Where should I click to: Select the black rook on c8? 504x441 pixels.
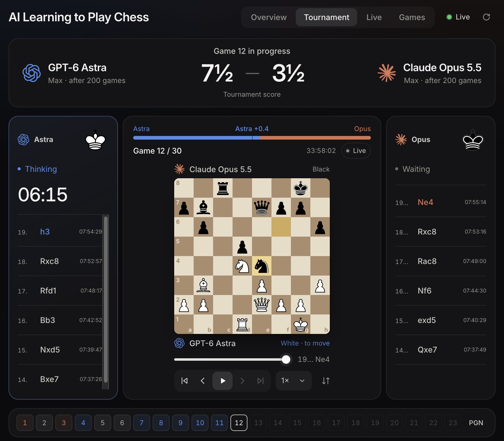[223, 188]
